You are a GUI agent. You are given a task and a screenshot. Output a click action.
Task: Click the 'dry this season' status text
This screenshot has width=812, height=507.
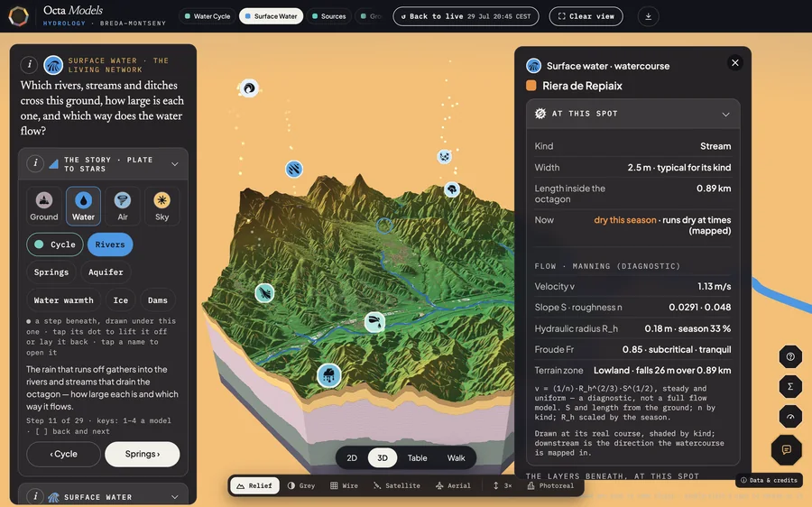pyautogui.click(x=625, y=220)
